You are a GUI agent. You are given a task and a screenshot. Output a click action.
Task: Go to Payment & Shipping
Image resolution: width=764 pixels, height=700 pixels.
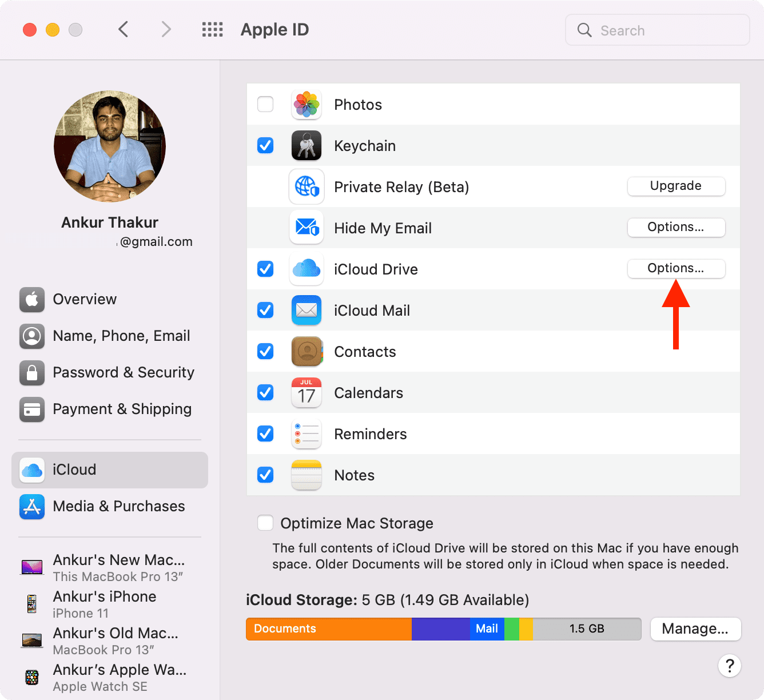(110, 409)
